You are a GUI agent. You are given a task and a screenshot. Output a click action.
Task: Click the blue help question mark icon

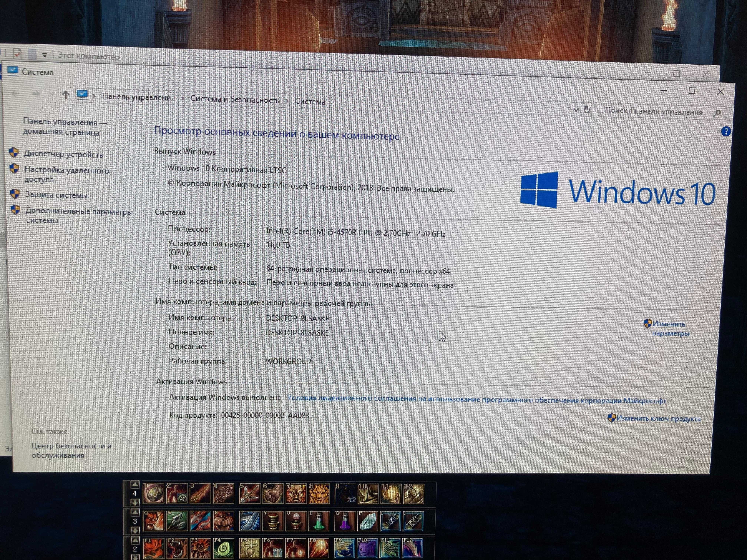coord(725,132)
